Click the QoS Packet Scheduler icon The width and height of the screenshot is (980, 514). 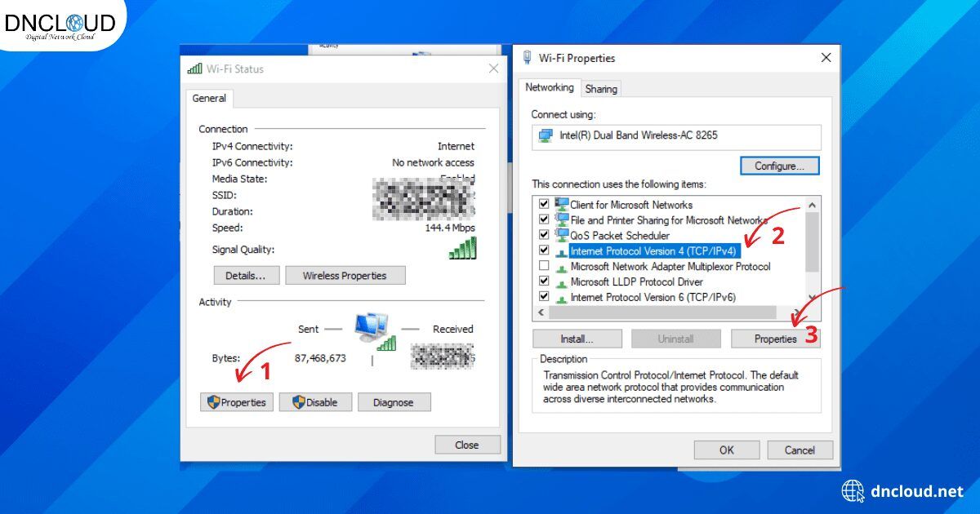(x=561, y=235)
